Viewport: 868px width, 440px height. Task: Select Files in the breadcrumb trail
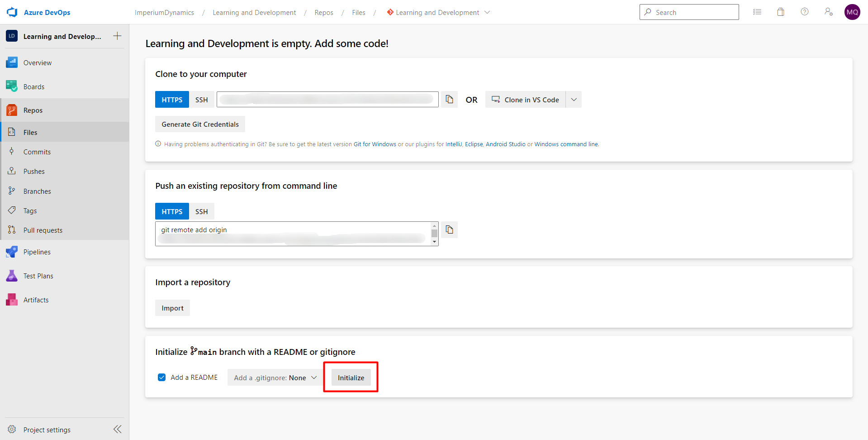359,12
